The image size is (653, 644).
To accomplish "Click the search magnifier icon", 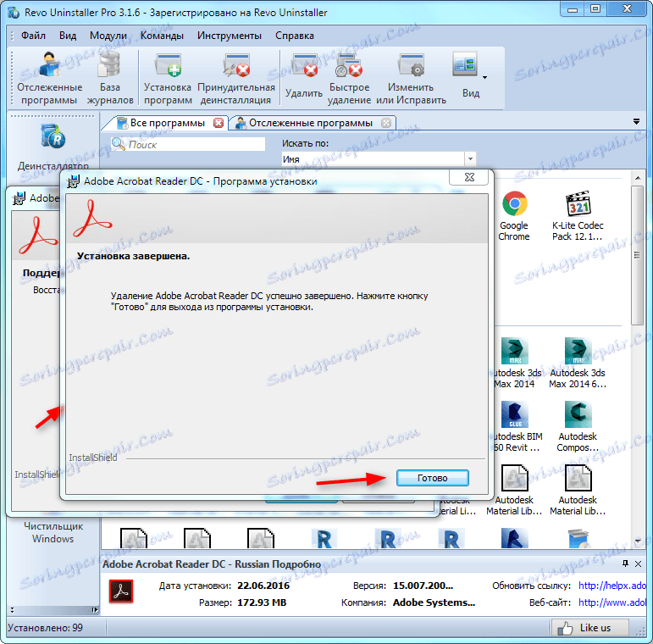I will pyautogui.click(x=119, y=144).
